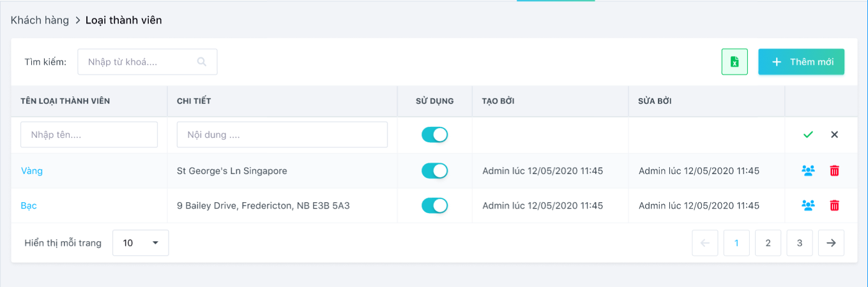Delete the Vàng membership row
Viewport: 868px width, 287px height.
coord(834,171)
